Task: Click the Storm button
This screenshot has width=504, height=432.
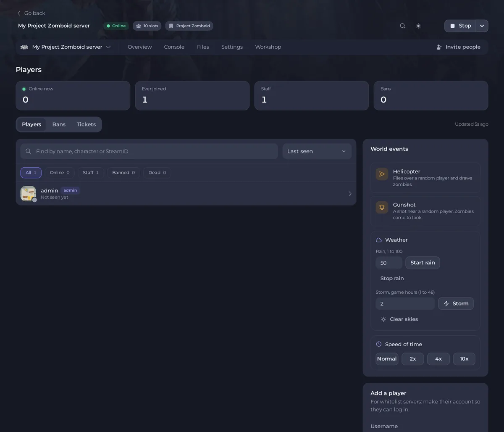Action: click(456, 304)
